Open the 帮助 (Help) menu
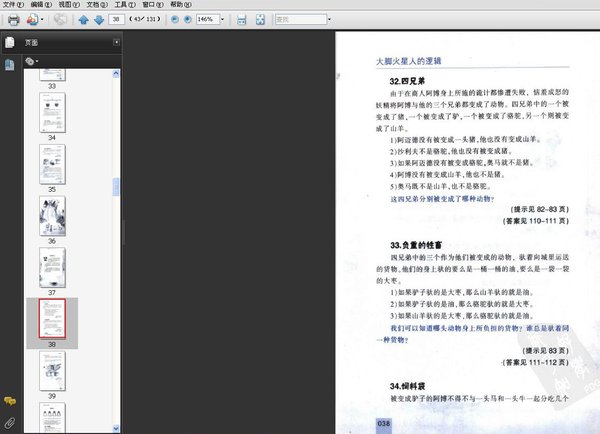600x434 pixels. pos(177,5)
